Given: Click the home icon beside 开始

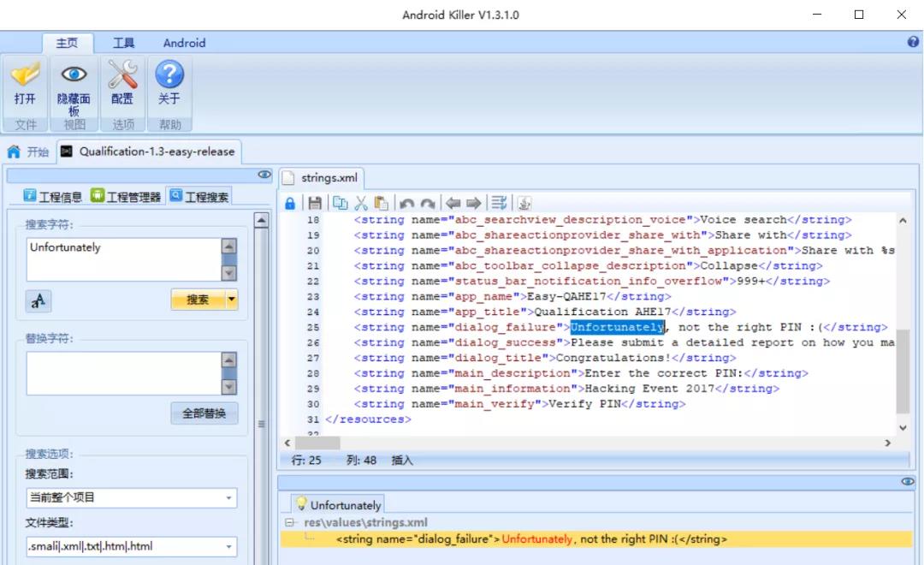Looking at the screenshot, I should tap(14, 152).
